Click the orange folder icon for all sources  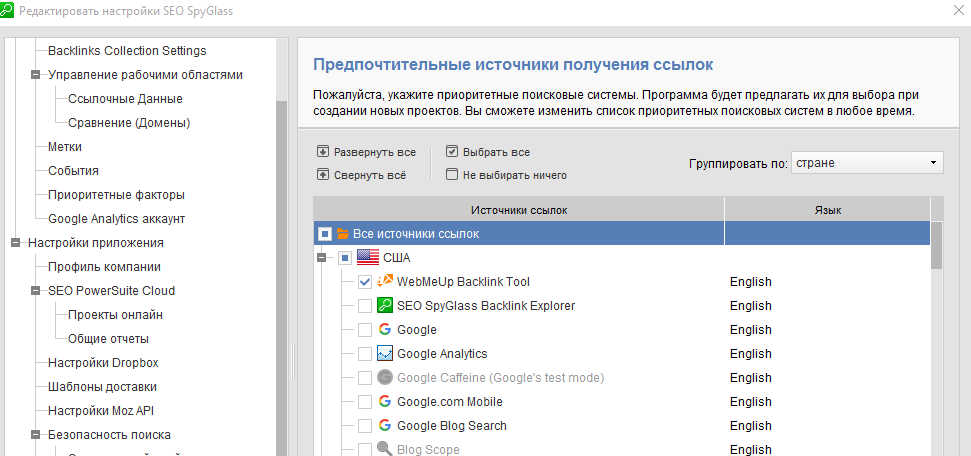coord(343,234)
